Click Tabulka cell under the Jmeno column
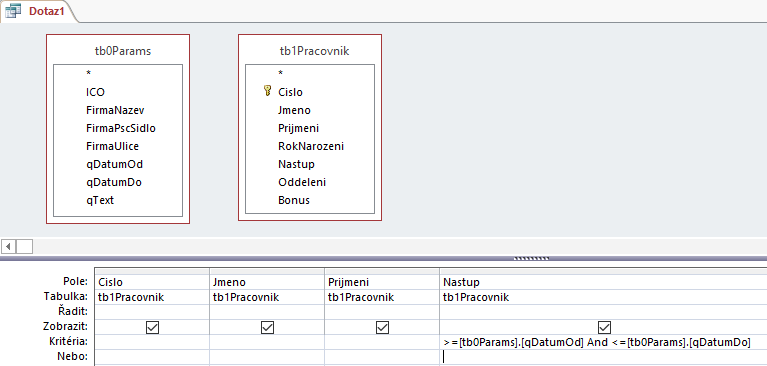 (267, 297)
